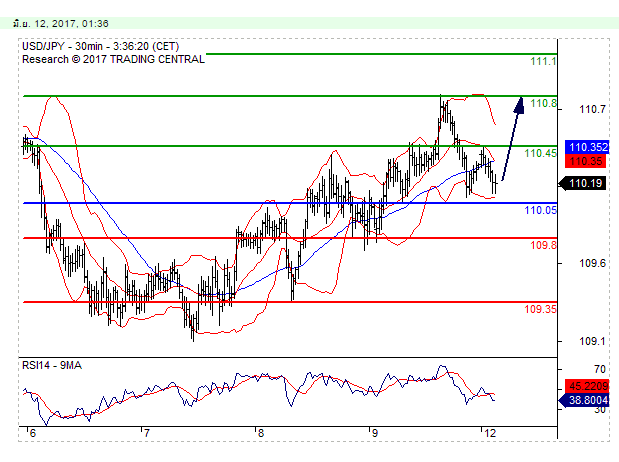Click the 110.7 price axis value
The image size is (619, 462).
coord(592,109)
